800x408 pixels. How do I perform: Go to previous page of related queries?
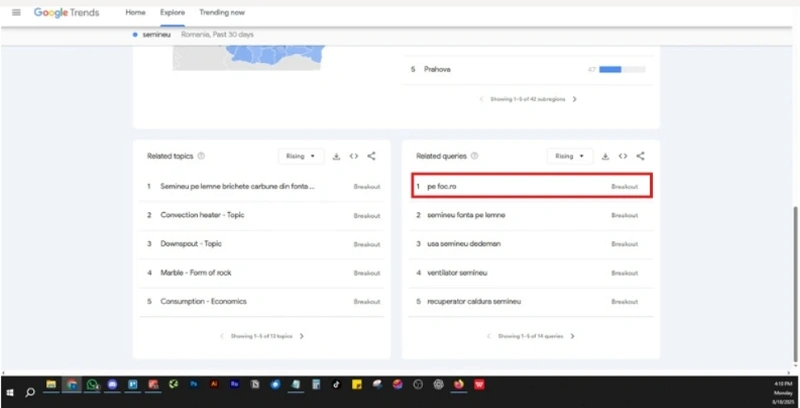[489, 336]
